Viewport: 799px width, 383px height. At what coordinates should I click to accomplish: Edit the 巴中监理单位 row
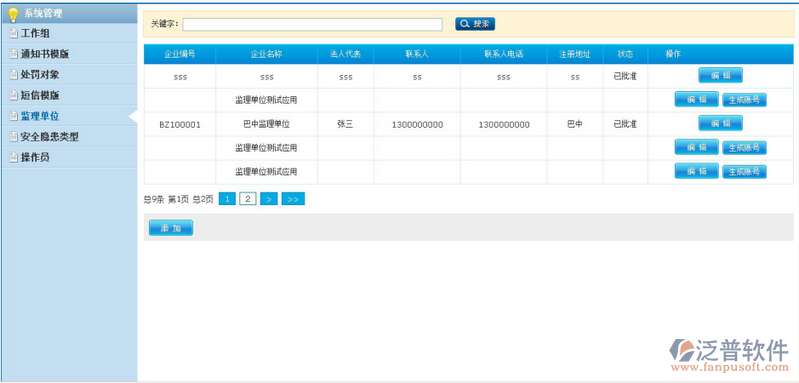coord(720,123)
